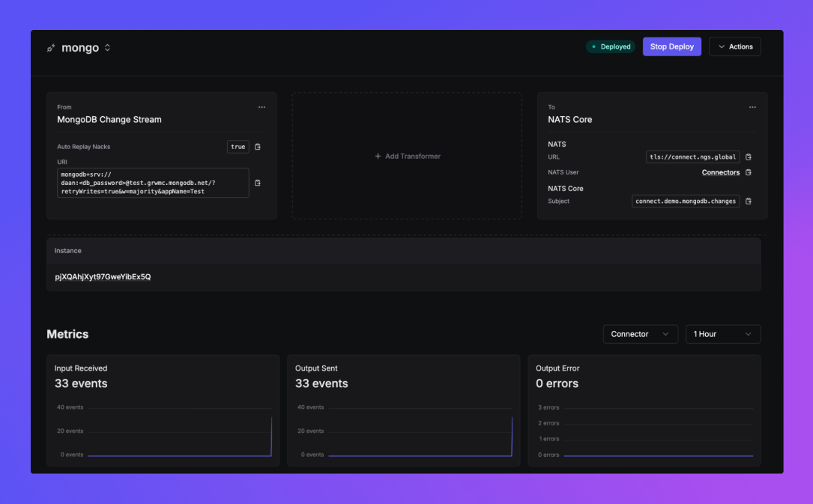Click the '33 events' Input Received value
Viewport: 813px width, 504px height.
pos(81,383)
